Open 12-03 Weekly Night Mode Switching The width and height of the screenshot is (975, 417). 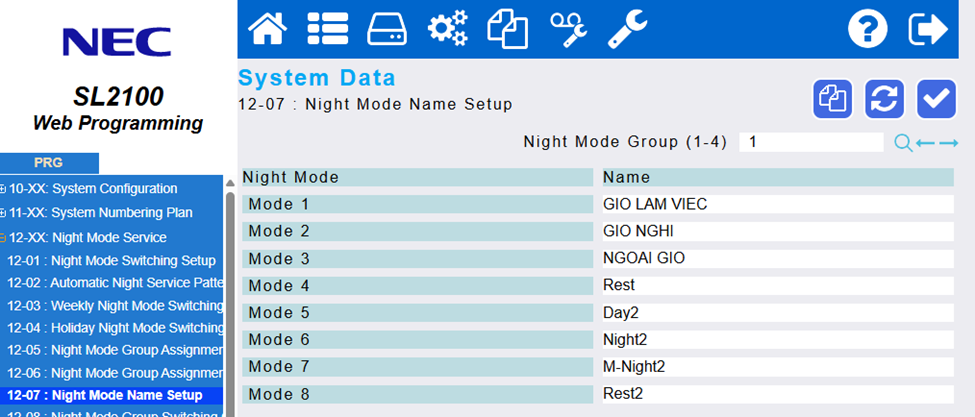tap(114, 305)
